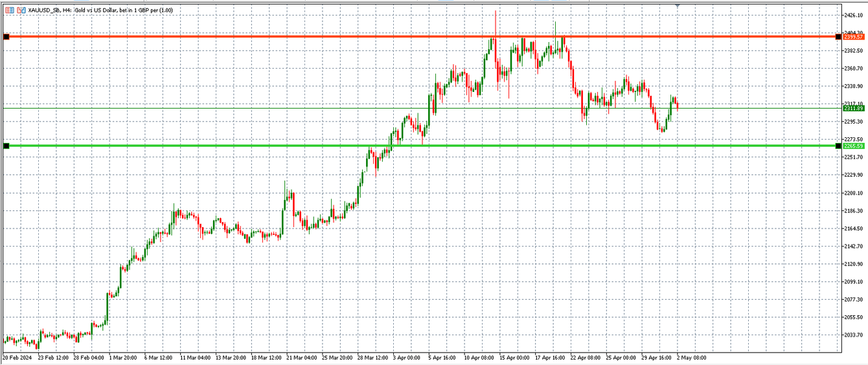Click the red 2399.57 price label

tap(854, 37)
